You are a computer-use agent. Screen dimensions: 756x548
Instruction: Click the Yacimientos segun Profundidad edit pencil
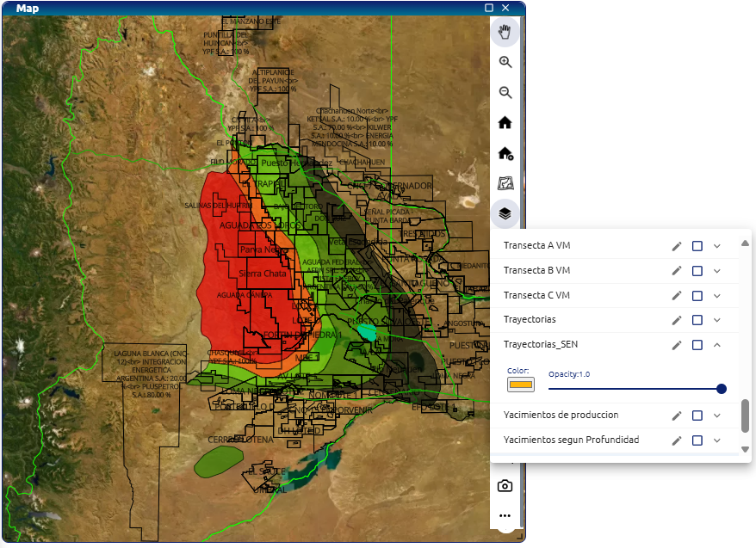[677, 440]
